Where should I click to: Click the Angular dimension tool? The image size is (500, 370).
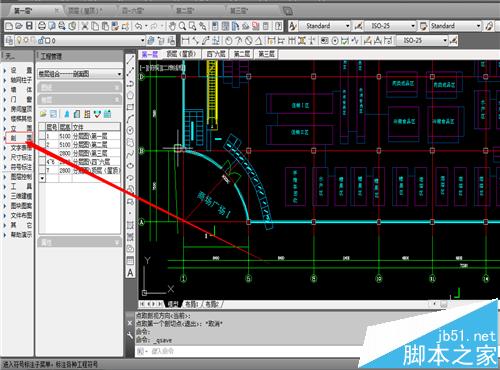click(x=259, y=41)
